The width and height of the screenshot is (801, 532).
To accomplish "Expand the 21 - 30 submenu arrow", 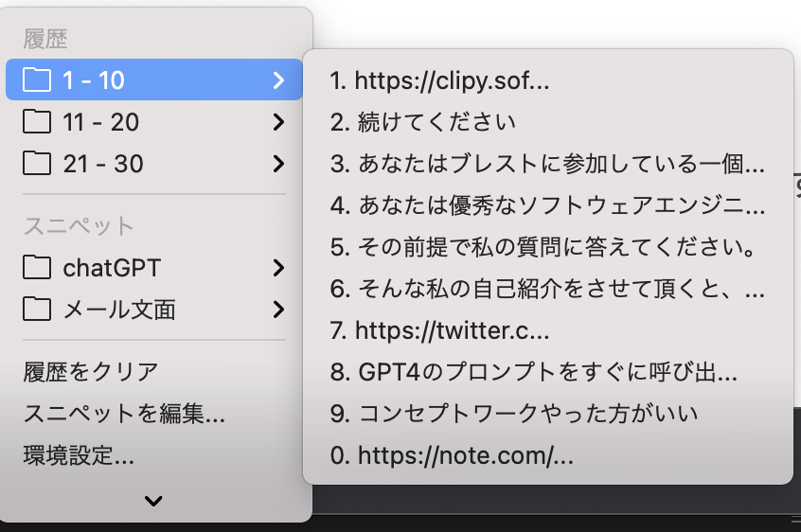I will tap(277, 164).
